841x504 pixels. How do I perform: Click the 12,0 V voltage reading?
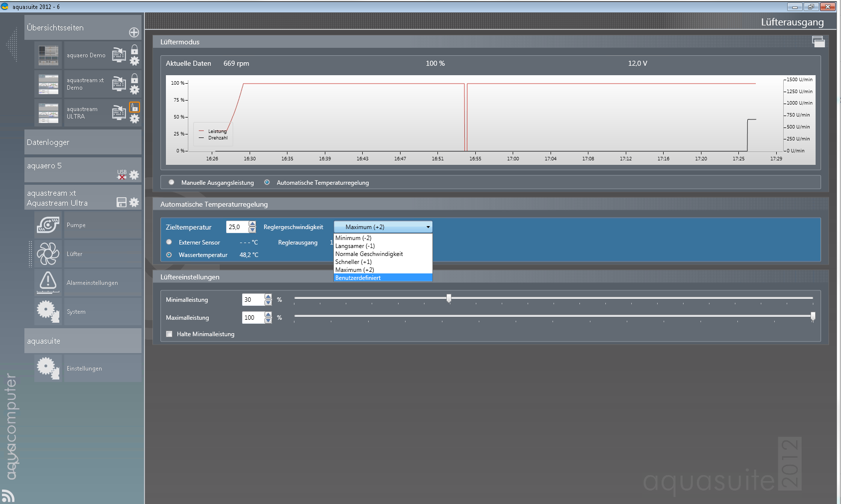pyautogui.click(x=638, y=63)
